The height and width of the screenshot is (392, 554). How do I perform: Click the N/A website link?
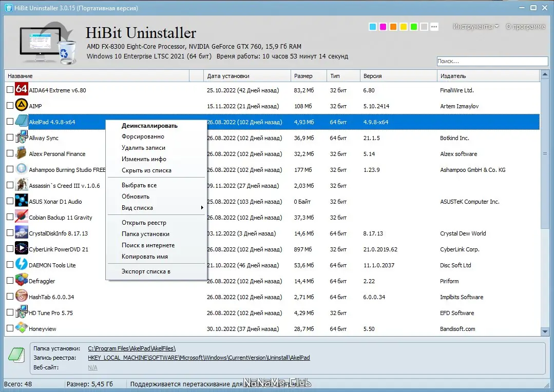92,367
